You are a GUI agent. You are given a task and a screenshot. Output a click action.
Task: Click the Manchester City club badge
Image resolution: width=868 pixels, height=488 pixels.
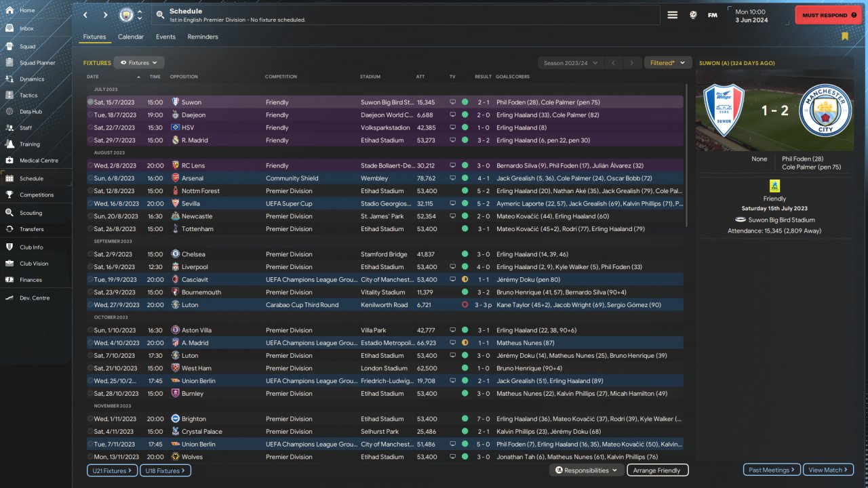127,15
